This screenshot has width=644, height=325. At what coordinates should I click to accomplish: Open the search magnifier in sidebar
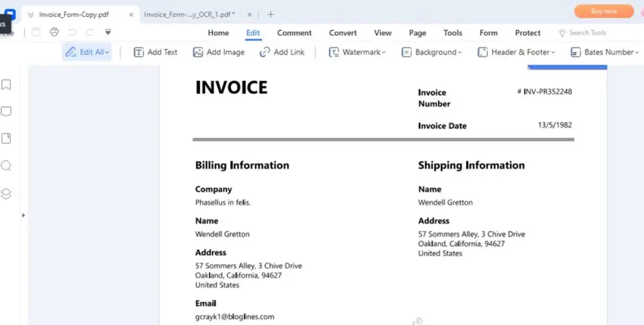pos(6,166)
